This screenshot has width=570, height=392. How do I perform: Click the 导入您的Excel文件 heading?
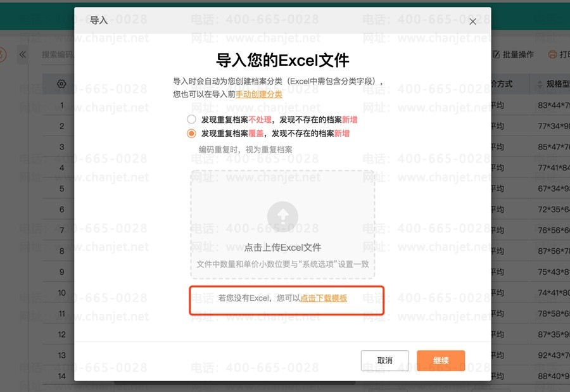282,60
